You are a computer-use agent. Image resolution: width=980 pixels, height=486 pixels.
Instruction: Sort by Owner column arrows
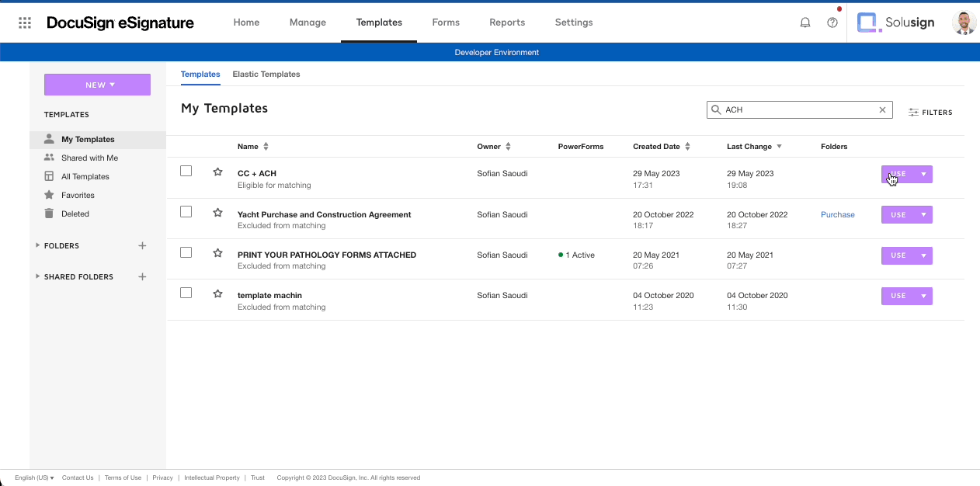[x=508, y=147]
